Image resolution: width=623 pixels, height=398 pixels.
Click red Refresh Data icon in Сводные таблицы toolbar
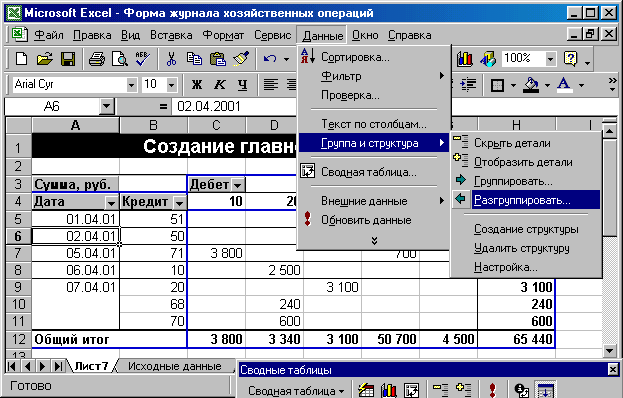click(x=492, y=390)
